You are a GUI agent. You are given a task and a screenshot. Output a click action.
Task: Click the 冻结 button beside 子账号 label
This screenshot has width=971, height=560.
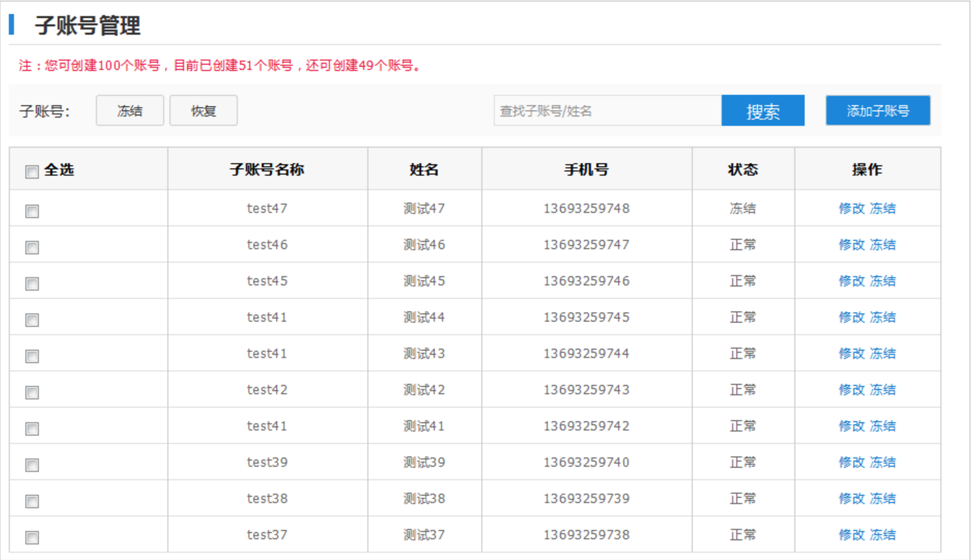coord(130,111)
